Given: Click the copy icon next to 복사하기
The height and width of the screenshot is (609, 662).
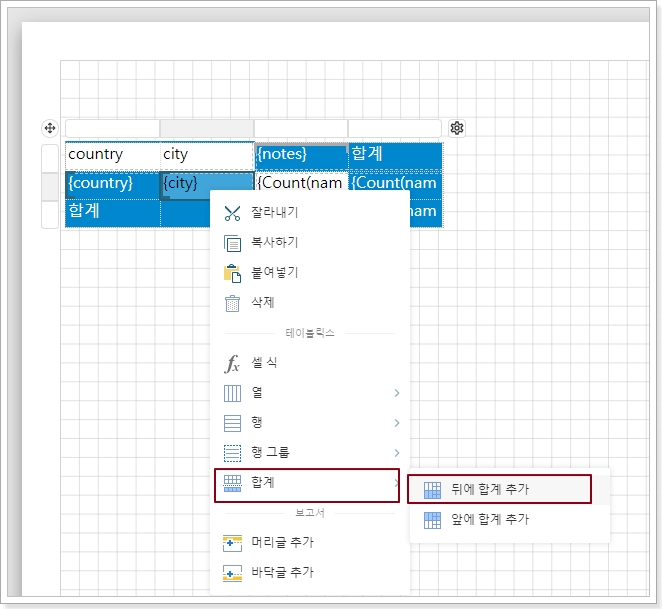Looking at the screenshot, I should point(233,243).
